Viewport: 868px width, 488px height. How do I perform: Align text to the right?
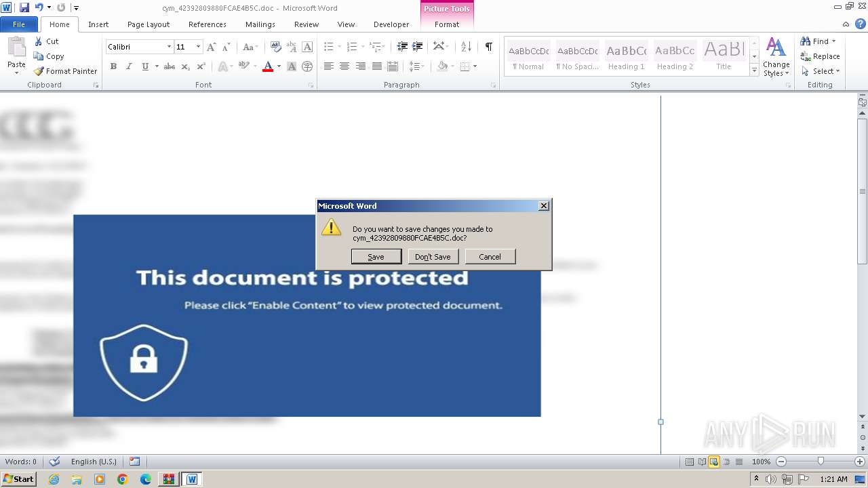pos(361,66)
